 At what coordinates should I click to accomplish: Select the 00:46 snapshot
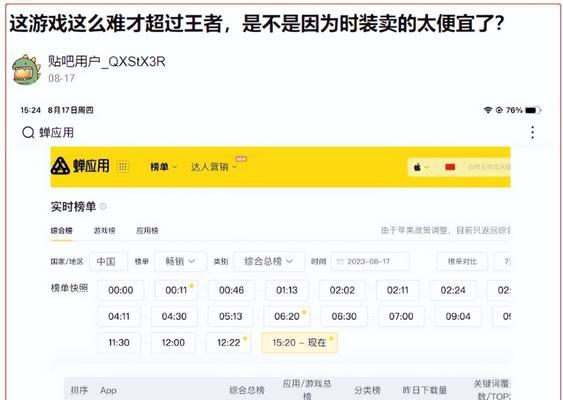point(232,290)
